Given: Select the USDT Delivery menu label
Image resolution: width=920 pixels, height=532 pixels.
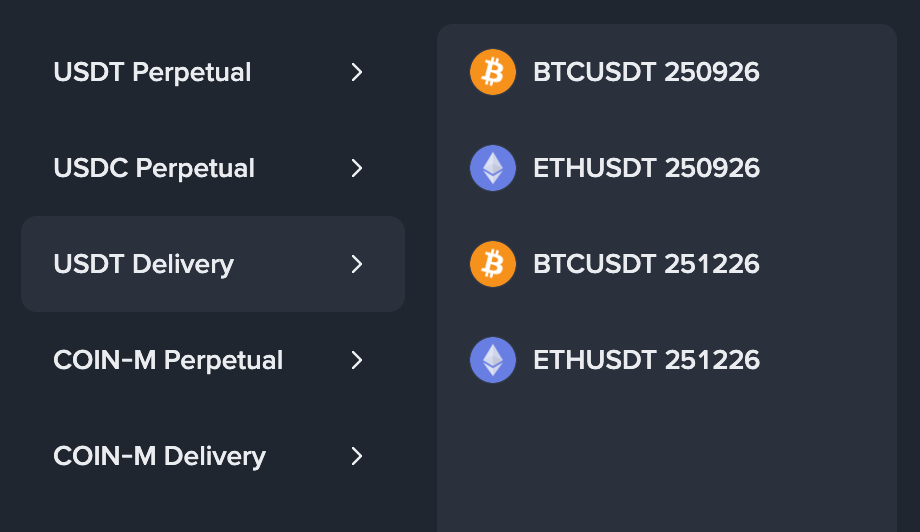Looking at the screenshot, I should click(x=143, y=264).
